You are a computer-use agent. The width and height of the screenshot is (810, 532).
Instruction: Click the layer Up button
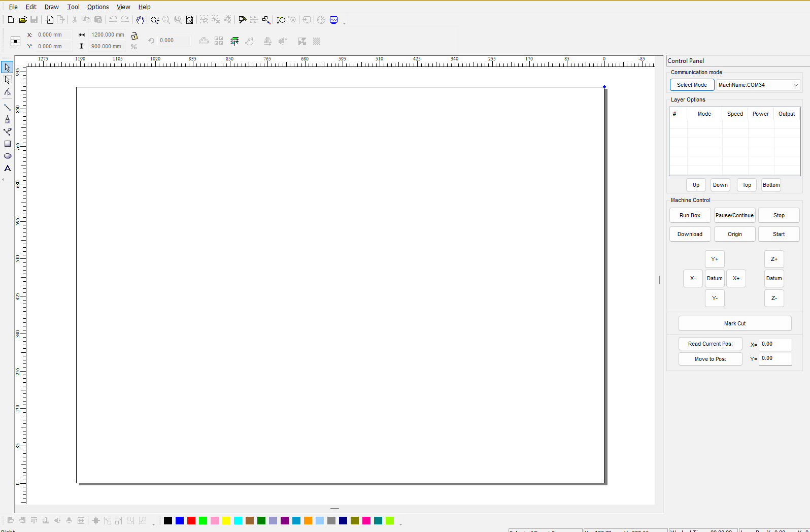[696, 185]
